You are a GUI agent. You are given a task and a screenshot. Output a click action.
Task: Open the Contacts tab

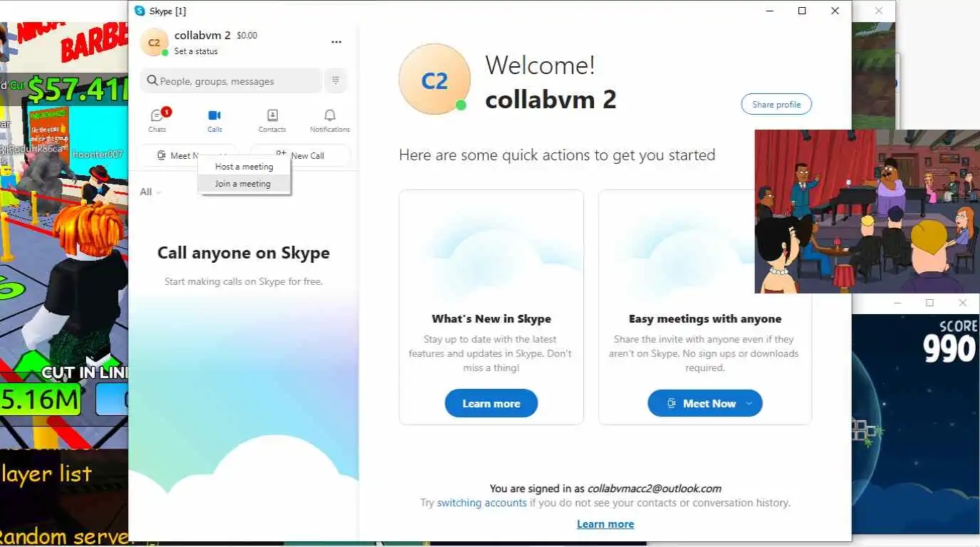pyautogui.click(x=272, y=120)
